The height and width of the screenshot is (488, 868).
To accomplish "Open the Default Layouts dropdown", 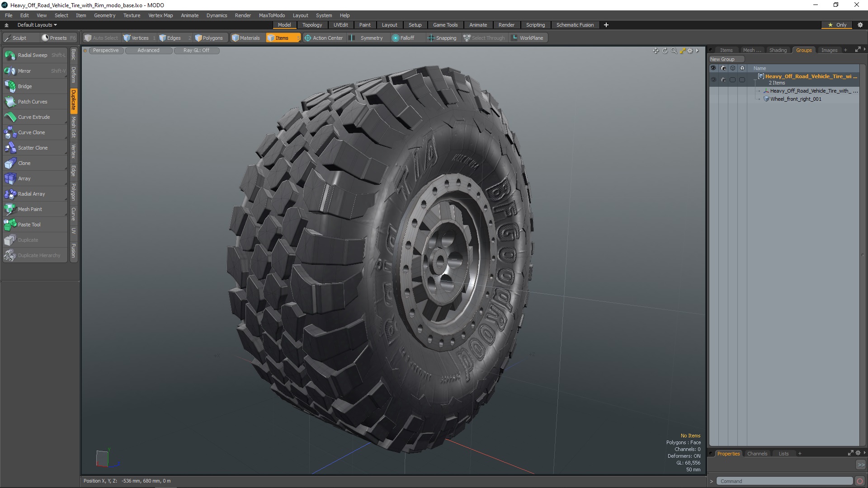I will [x=37, y=25].
